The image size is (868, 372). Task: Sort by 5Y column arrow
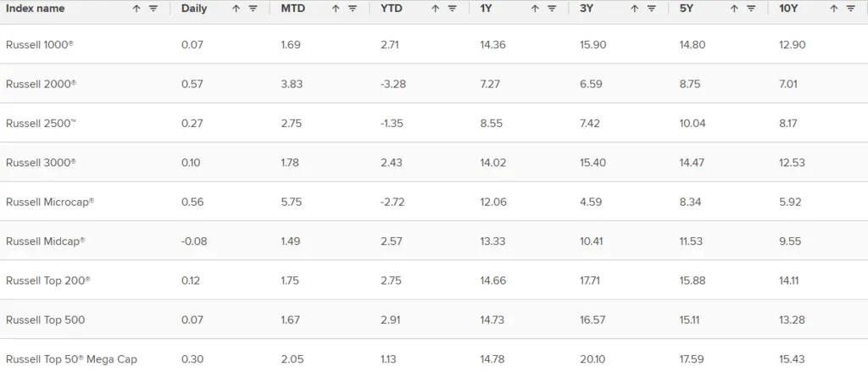[735, 8]
